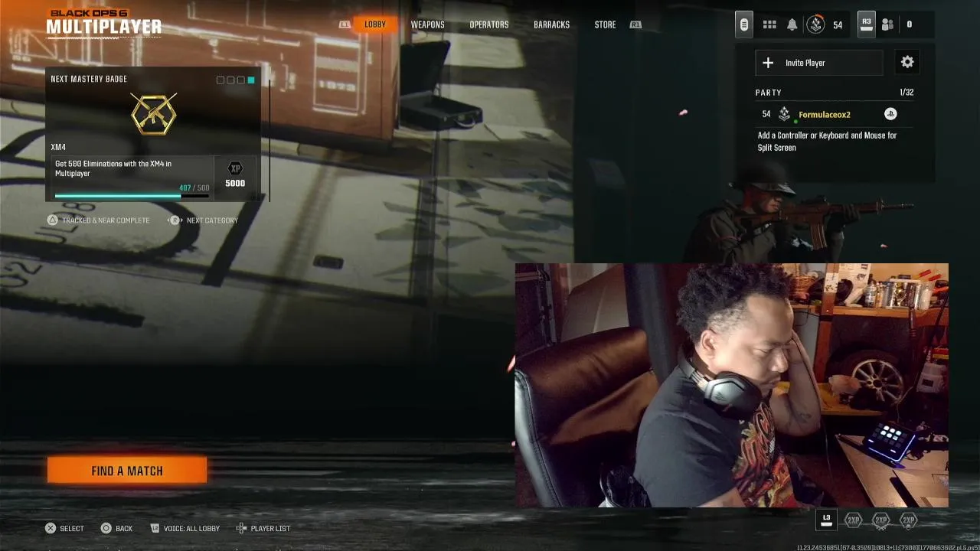980x551 pixels.
Task: Open the grid apps icon in top bar
Action: [769, 24]
